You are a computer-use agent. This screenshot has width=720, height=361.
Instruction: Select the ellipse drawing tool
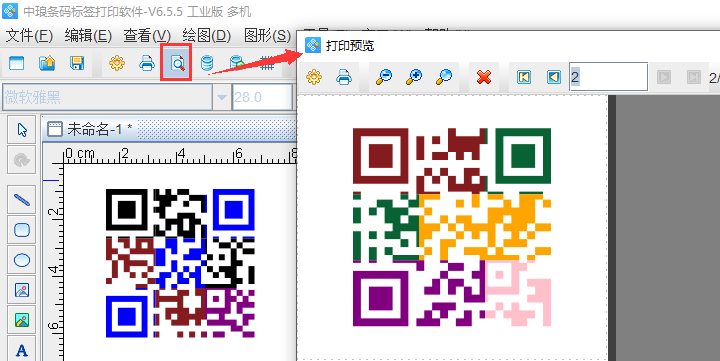(22, 260)
